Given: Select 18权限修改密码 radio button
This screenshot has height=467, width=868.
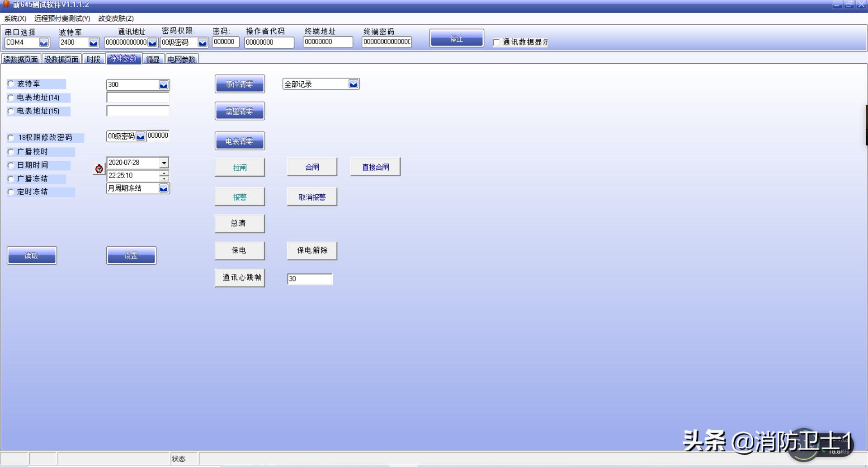Looking at the screenshot, I should coord(11,138).
